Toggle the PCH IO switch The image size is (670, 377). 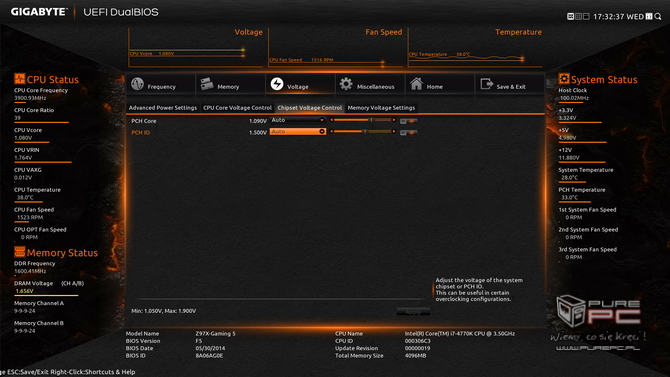[x=408, y=133]
